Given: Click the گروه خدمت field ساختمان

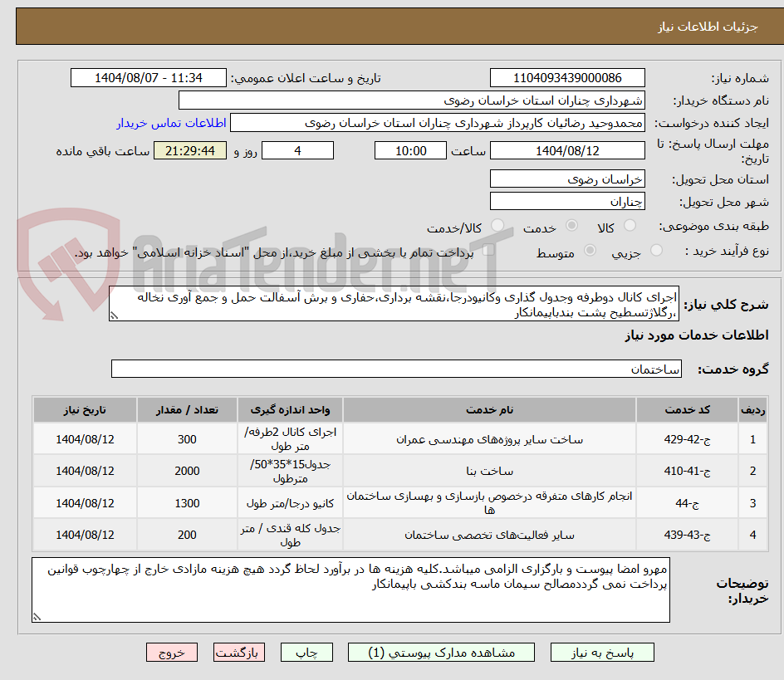Looking at the screenshot, I should (x=396, y=369).
